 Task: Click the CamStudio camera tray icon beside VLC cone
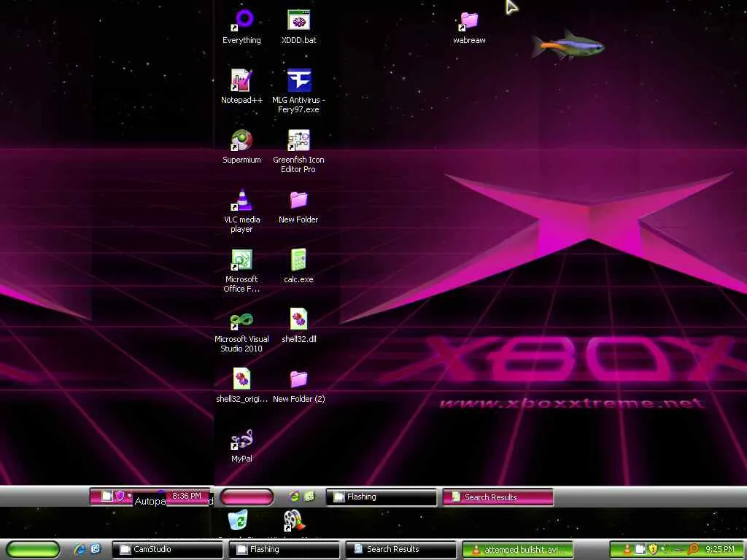point(640,550)
